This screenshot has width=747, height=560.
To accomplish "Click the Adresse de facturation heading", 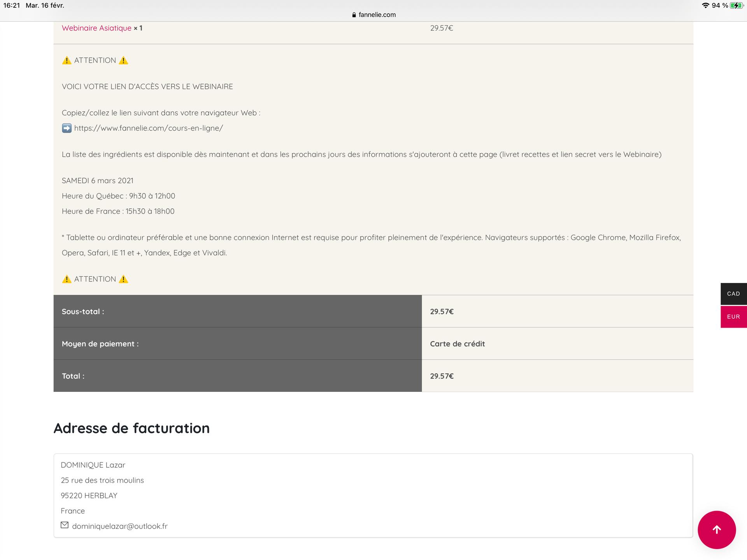I will point(132,428).
